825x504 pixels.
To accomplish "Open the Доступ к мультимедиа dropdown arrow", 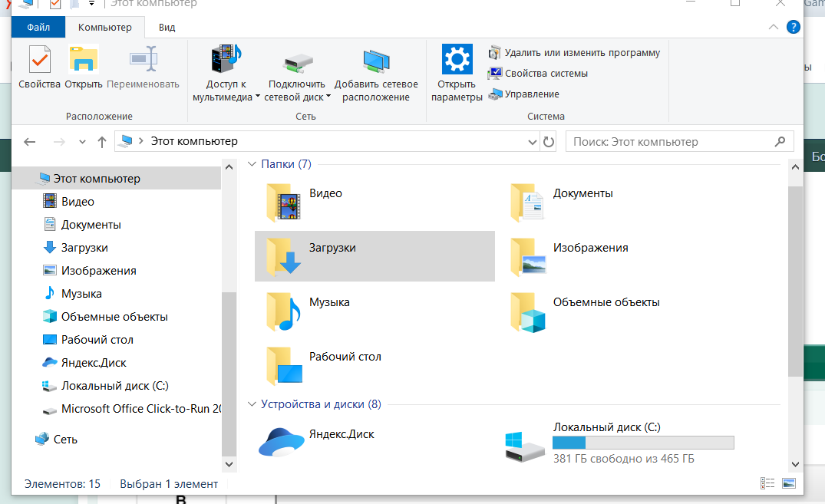I will tap(258, 97).
